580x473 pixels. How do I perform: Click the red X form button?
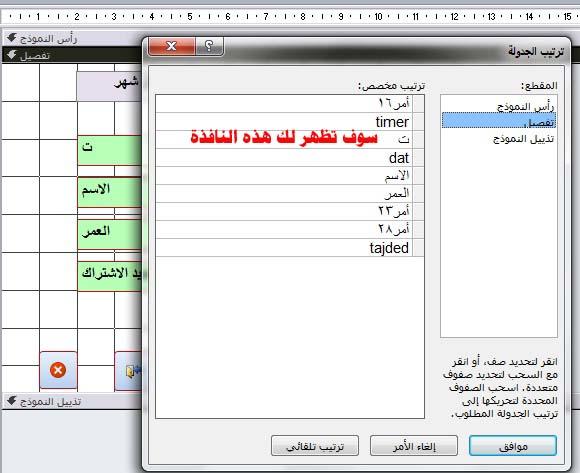pyautogui.click(x=58, y=370)
